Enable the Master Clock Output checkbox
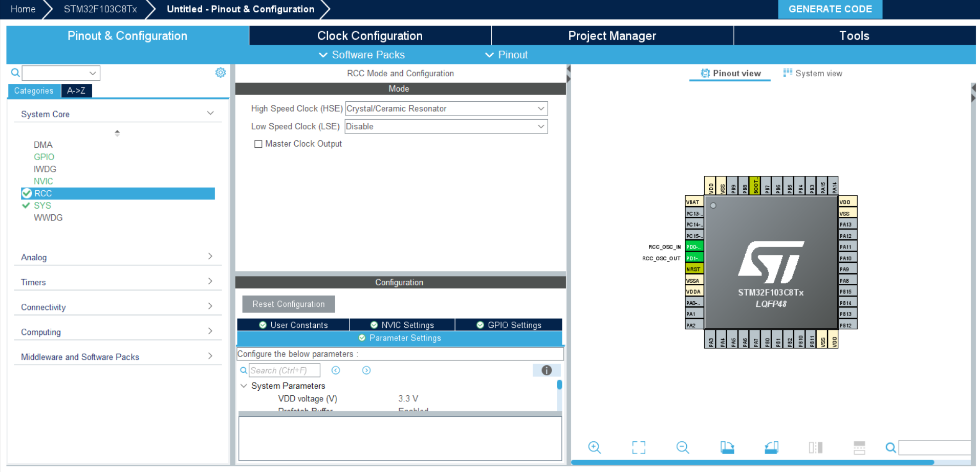Screen dimensions: 980x472 (x=258, y=144)
